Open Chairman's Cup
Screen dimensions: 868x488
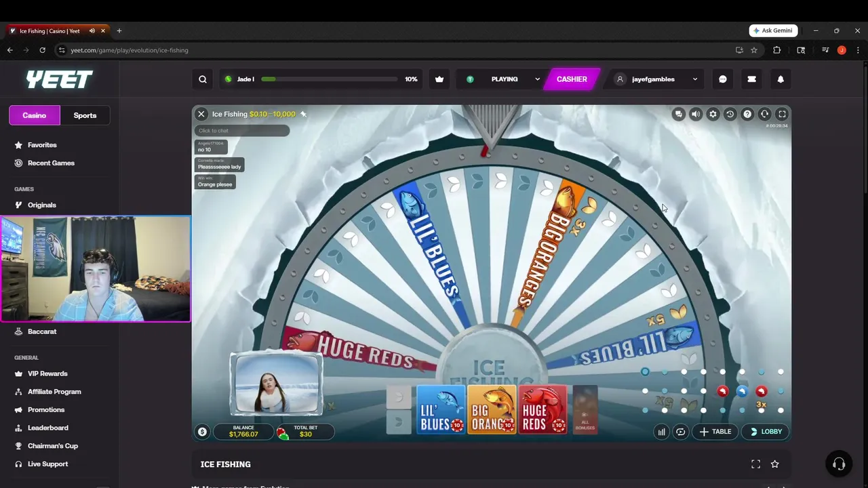(53, 446)
